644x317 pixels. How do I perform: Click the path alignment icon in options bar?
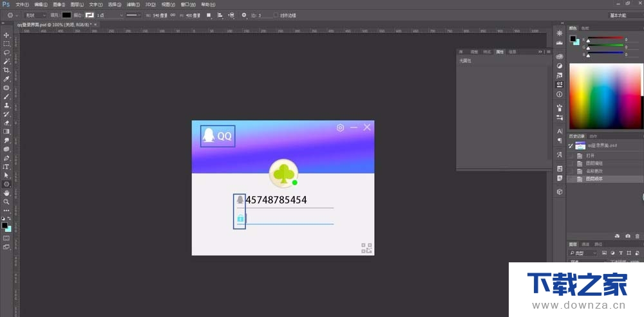pyautogui.click(x=220, y=15)
